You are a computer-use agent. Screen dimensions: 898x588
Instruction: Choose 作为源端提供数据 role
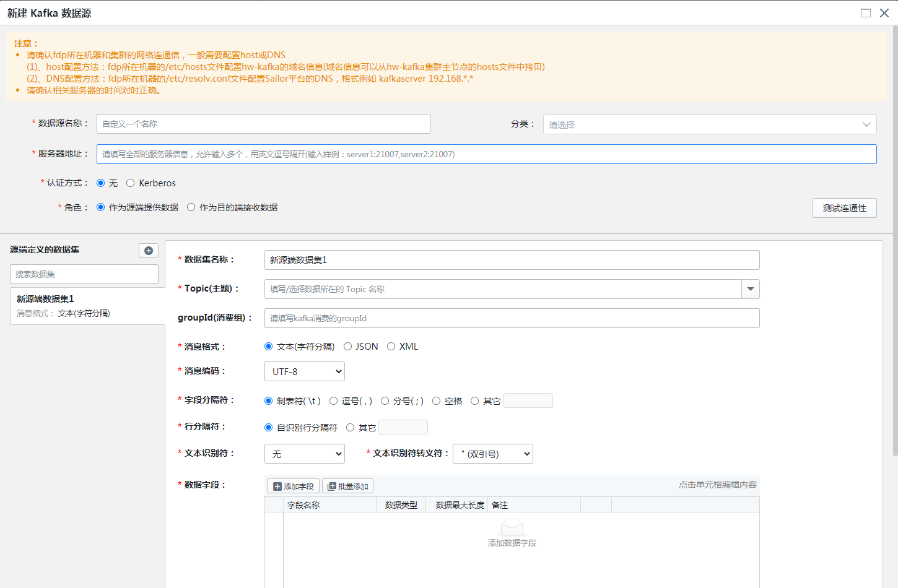pos(101,207)
